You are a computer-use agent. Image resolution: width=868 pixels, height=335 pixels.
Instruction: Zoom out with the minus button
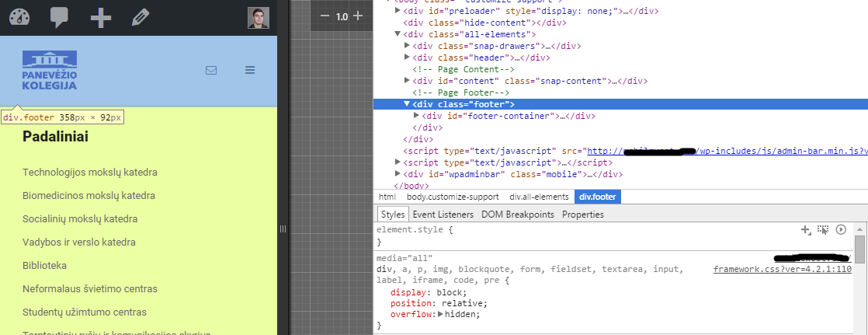pos(325,16)
